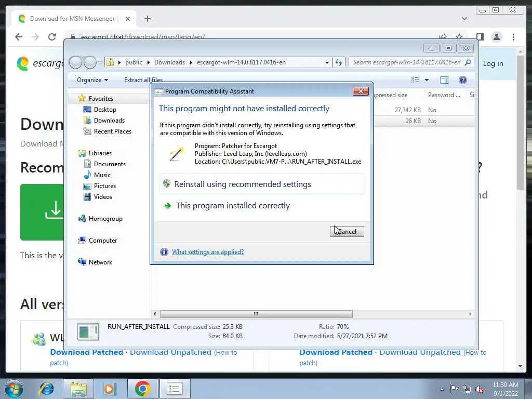
Task: Click the horizontal scrollbar thumb in file list
Action: pos(256,314)
